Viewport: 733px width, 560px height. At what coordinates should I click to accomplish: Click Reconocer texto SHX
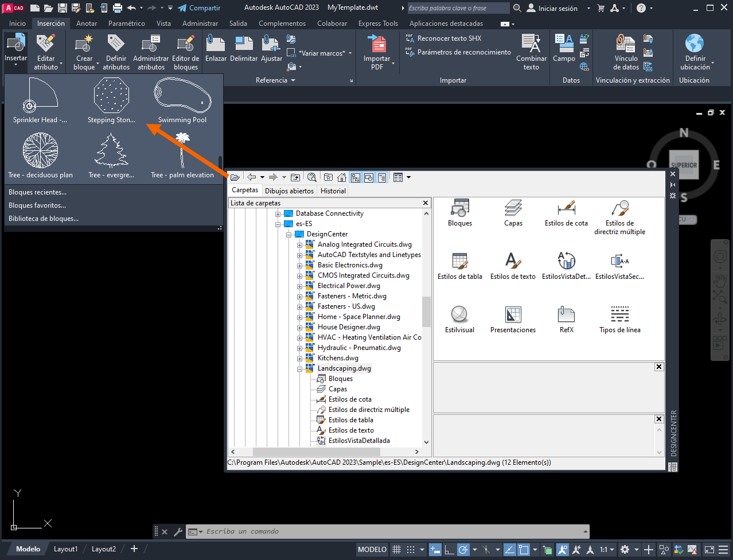click(x=443, y=38)
